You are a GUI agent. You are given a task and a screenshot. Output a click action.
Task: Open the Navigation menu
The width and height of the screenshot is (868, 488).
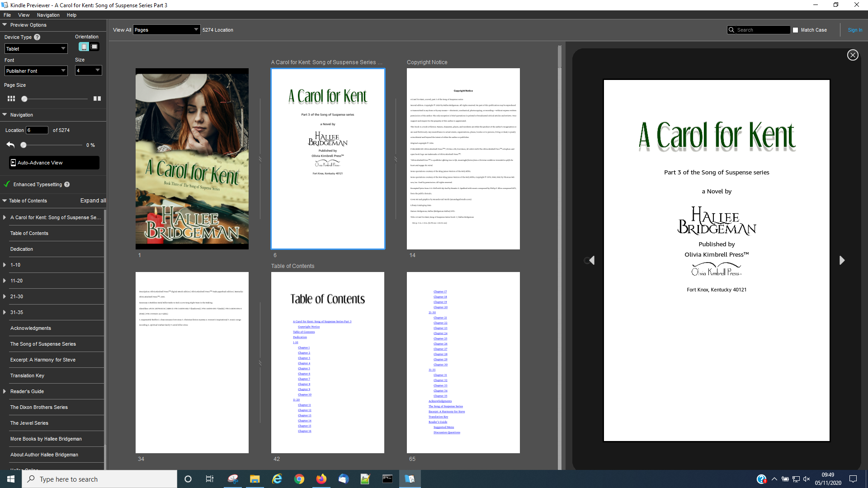coord(48,15)
